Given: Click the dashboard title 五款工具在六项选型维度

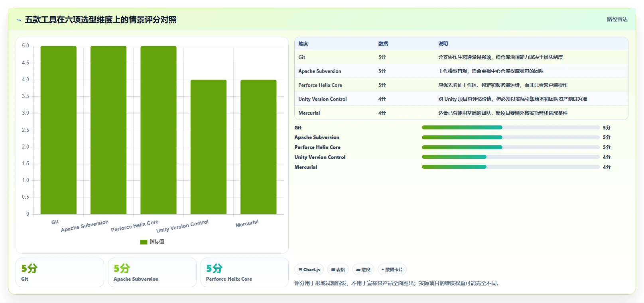Looking at the screenshot, I should click(x=100, y=20).
